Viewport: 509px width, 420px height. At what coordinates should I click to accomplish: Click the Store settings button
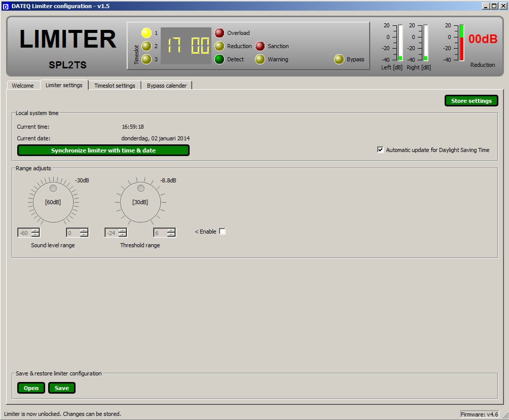tap(471, 101)
